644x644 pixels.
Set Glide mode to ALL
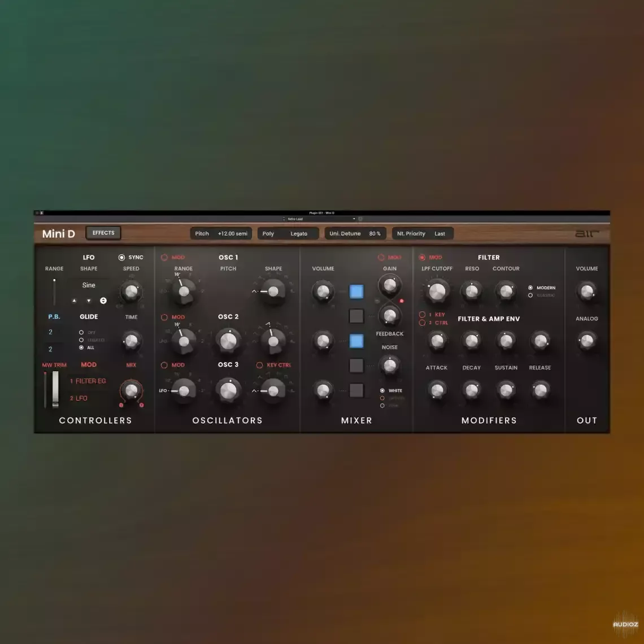click(81, 347)
